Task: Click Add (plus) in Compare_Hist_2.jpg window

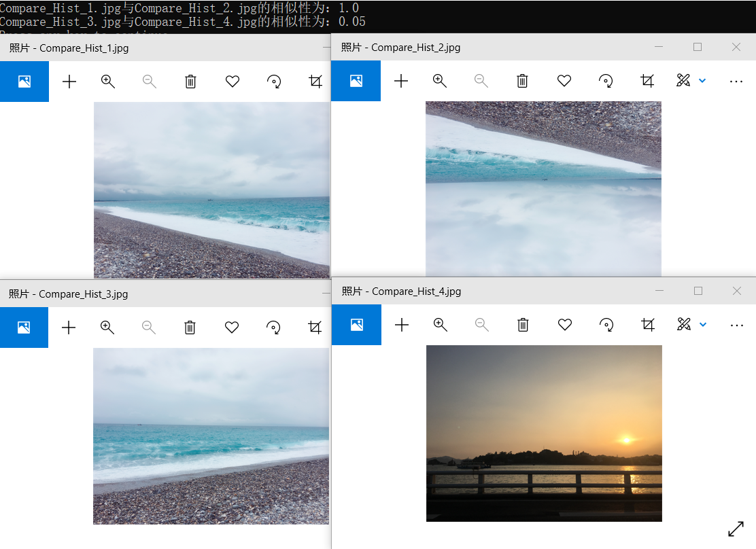Action: coord(401,81)
